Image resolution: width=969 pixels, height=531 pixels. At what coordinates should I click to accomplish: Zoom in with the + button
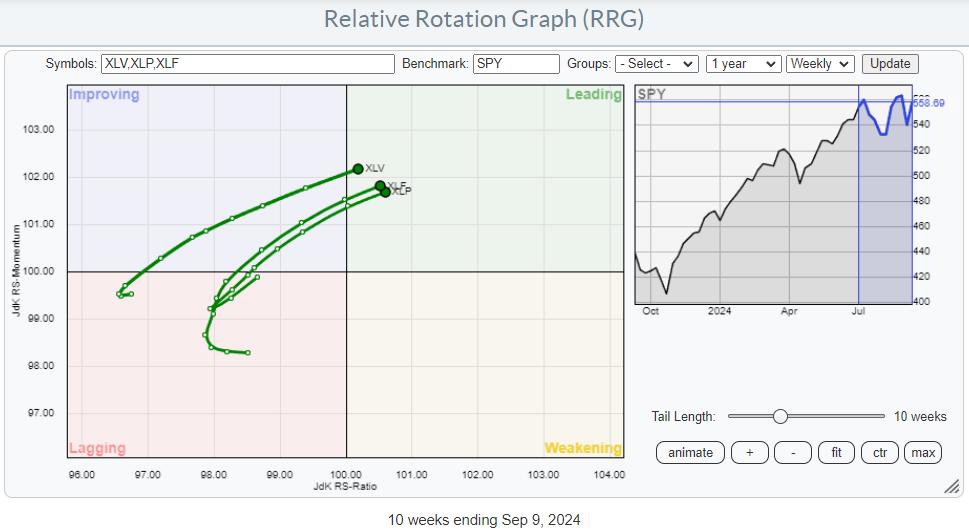pyautogui.click(x=749, y=453)
